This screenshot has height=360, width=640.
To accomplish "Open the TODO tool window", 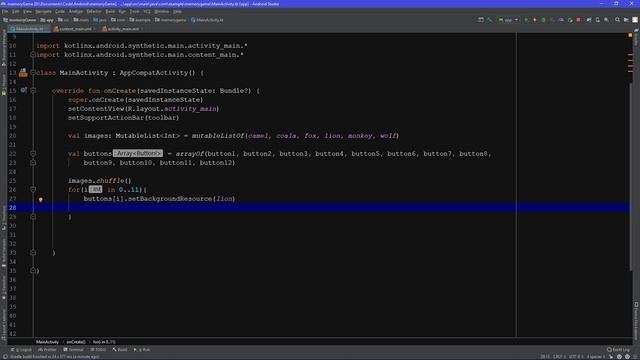I will pyautogui.click(x=98, y=350).
